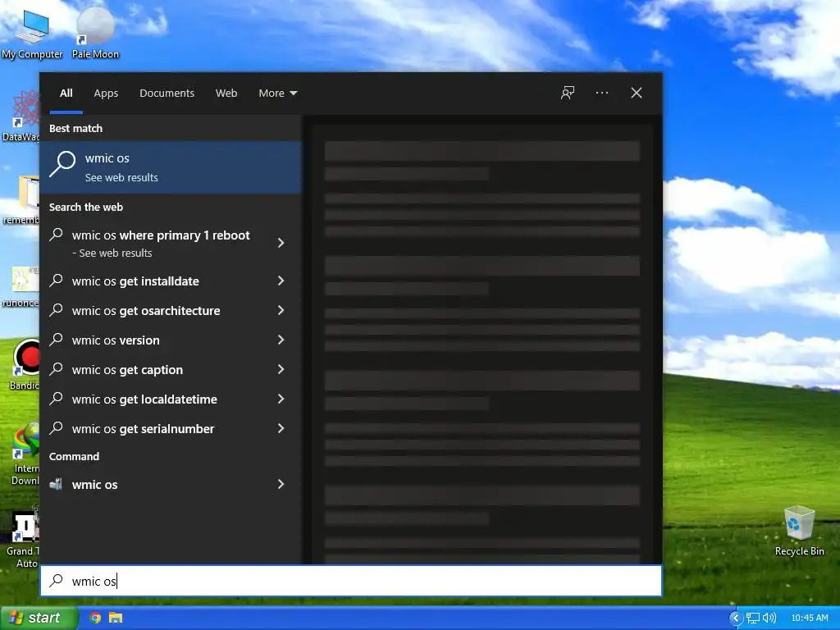Viewport: 840px width, 630px height.
Task: Click the taskbar clock showing 10:45 AM
Action: [810, 618]
